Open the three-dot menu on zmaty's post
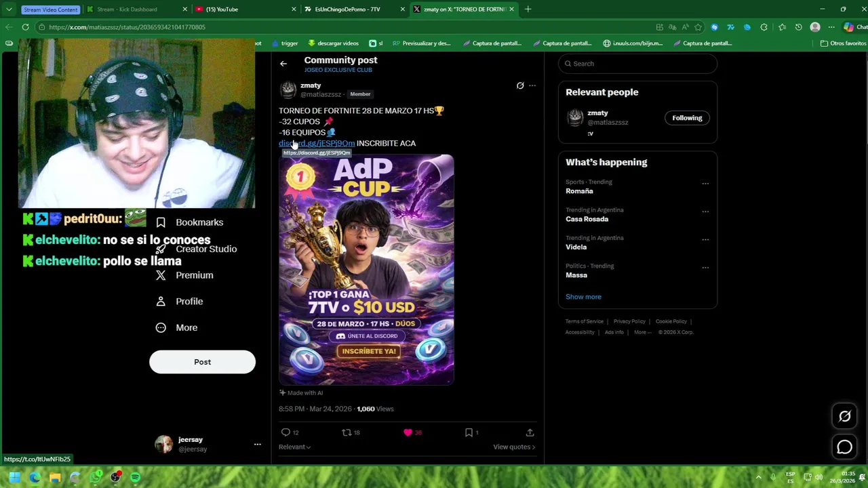Screen dimensions: 868x488 [x=532, y=86]
